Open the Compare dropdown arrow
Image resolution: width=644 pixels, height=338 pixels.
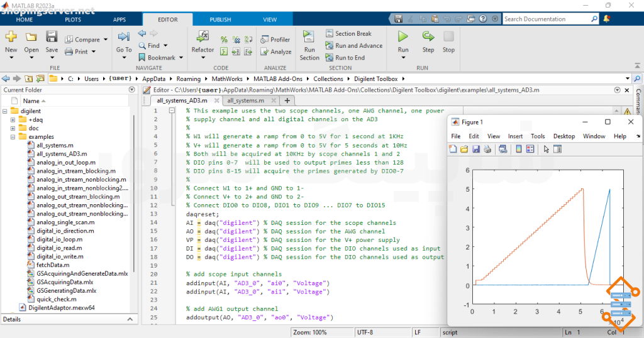106,40
